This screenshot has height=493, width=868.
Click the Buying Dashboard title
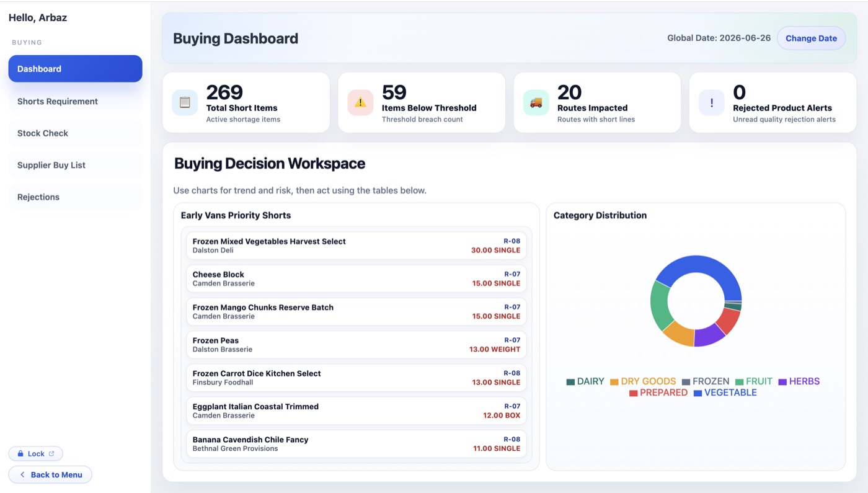[236, 38]
